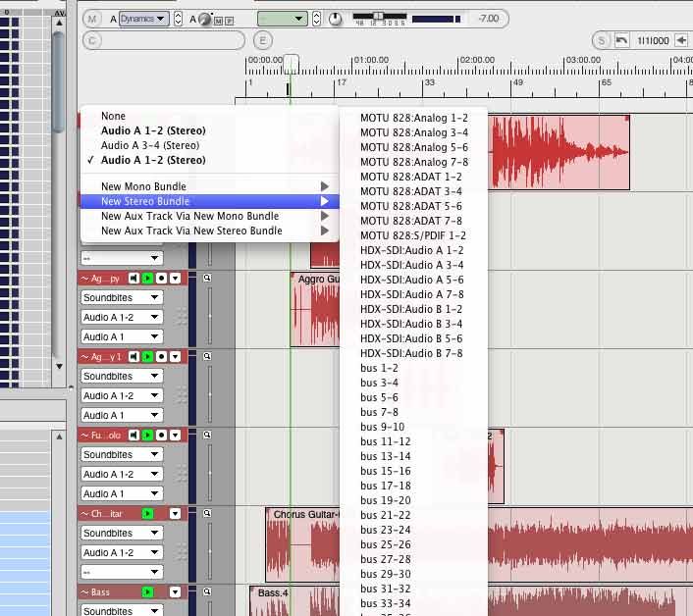Choose bus 21-22 from the submenu

pos(413,515)
